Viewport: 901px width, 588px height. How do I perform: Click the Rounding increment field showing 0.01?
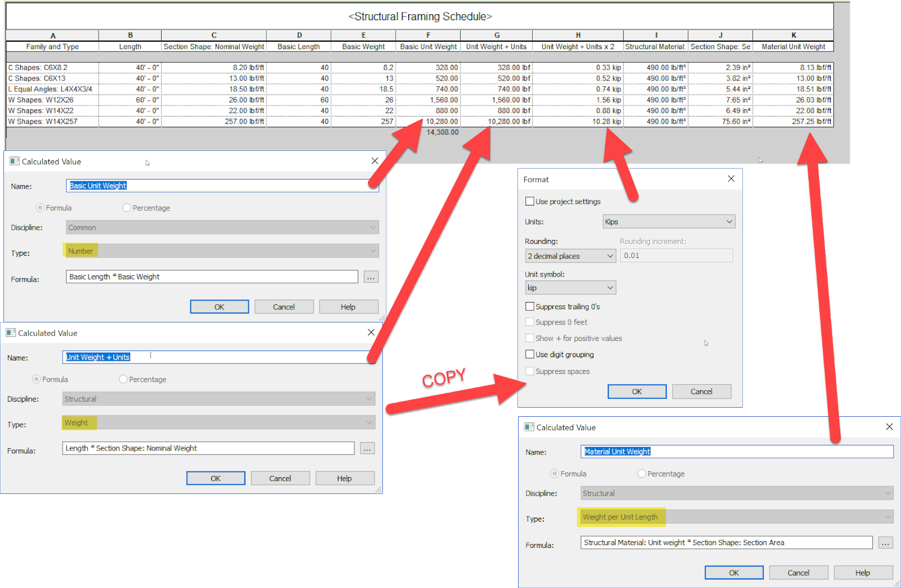(676, 255)
